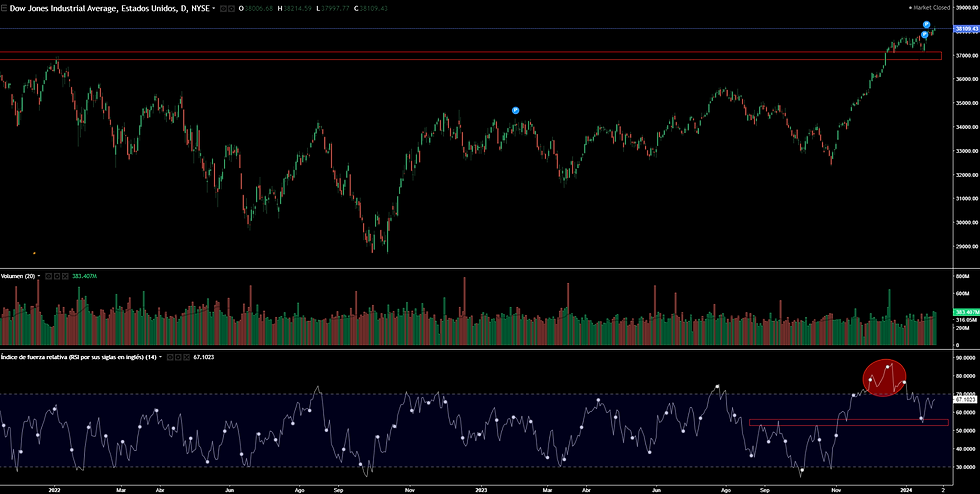
Task: Click the Volumen (20) indicator label
Action: coord(18,276)
